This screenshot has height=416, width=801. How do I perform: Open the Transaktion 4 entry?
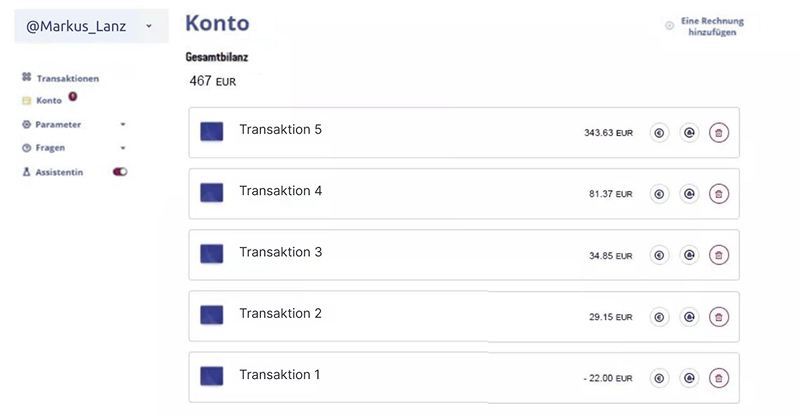(281, 191)
